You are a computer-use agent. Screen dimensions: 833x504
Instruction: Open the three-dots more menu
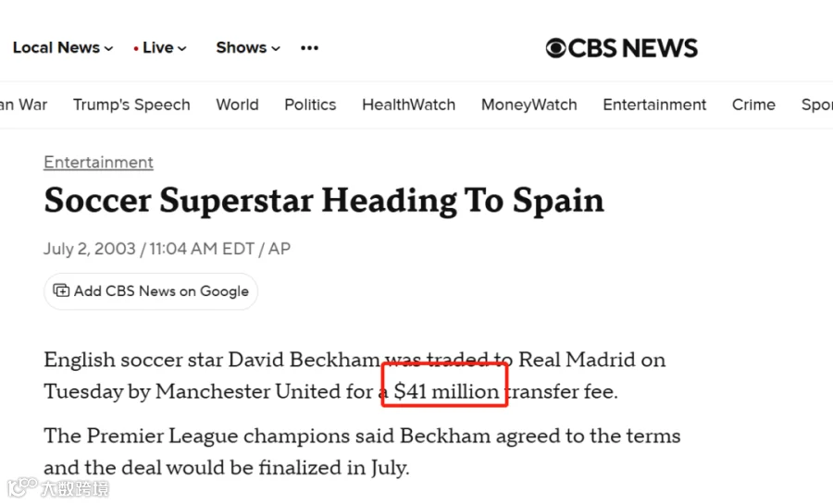[309, 48]
